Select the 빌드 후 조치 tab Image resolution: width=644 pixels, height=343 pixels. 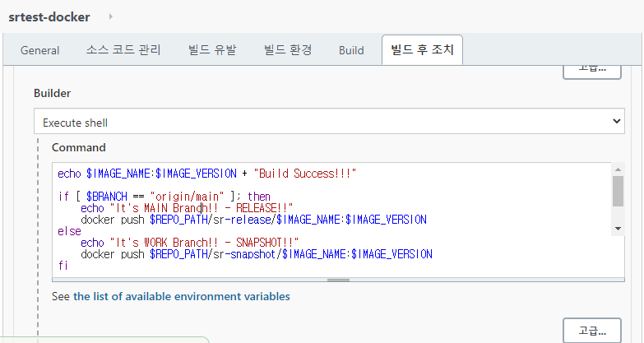tap(422, 49)
